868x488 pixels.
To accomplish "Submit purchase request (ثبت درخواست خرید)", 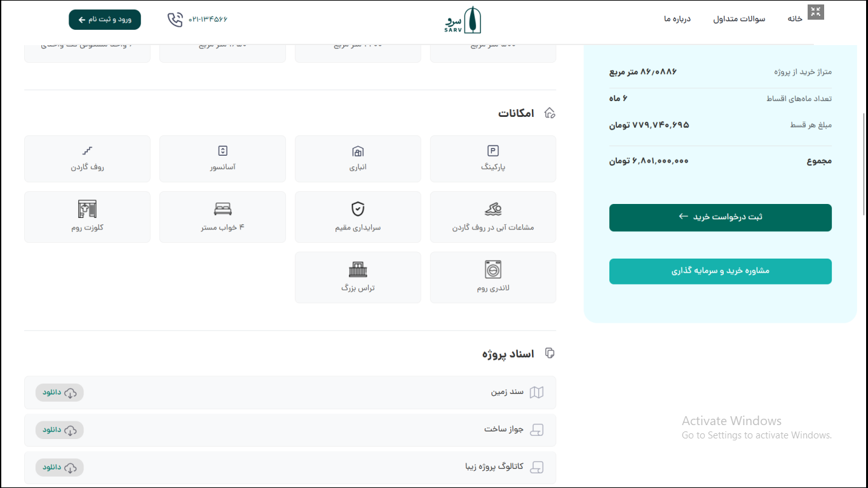I will pyautogui.click(x=720, y=217).
